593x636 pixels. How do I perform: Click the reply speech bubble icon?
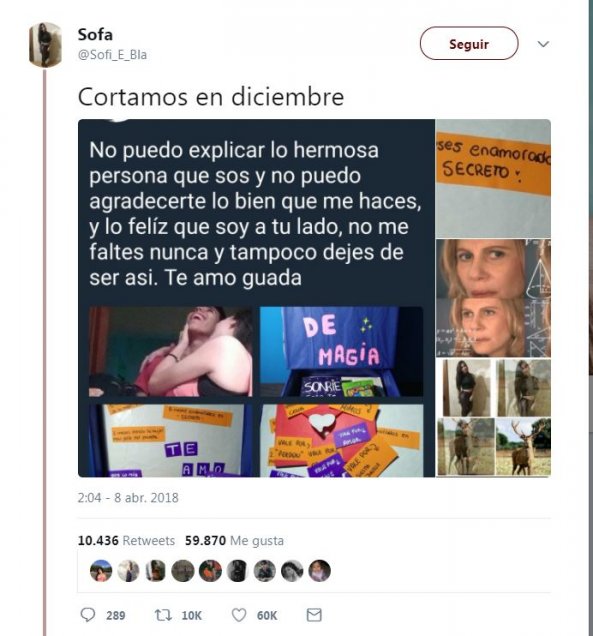pos(88,615)
